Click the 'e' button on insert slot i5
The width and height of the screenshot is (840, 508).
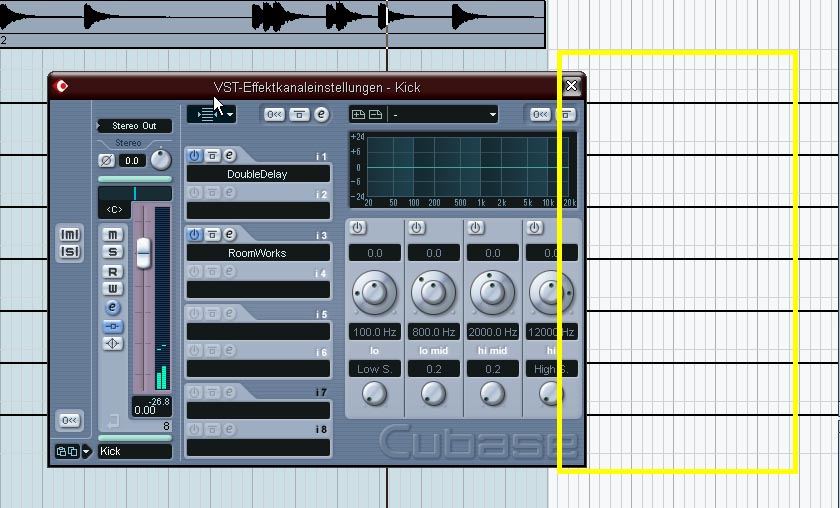tap(229, 313)
